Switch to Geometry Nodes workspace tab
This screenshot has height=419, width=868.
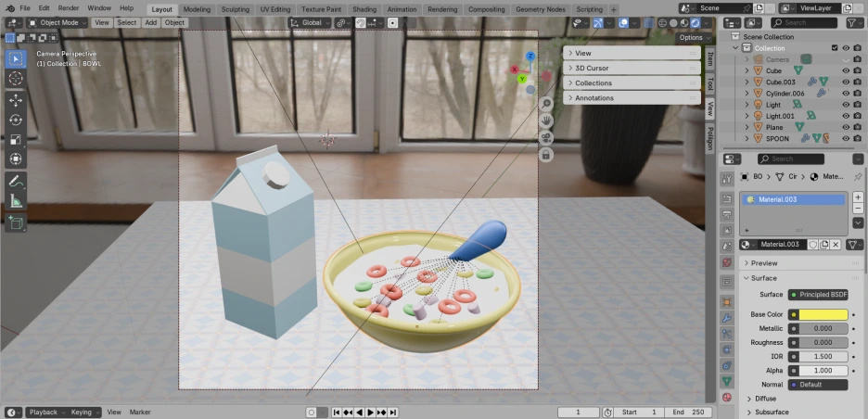[541, 9]
